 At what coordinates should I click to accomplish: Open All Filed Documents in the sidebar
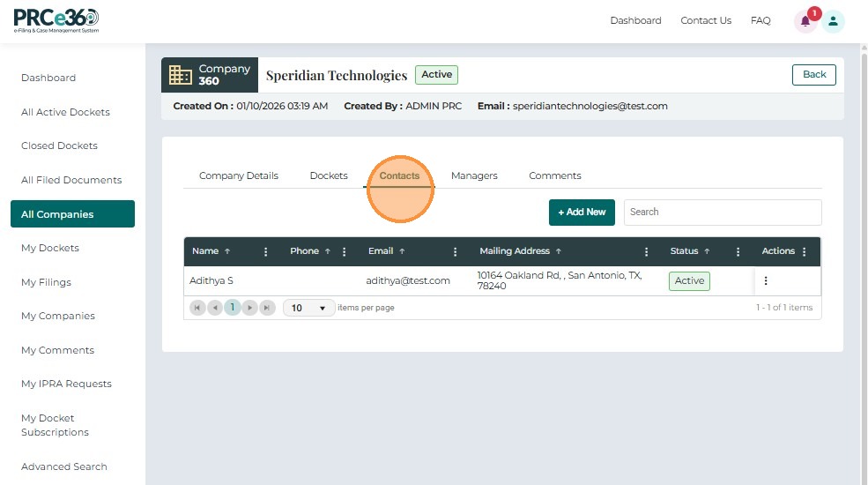[x=71, y=181]
